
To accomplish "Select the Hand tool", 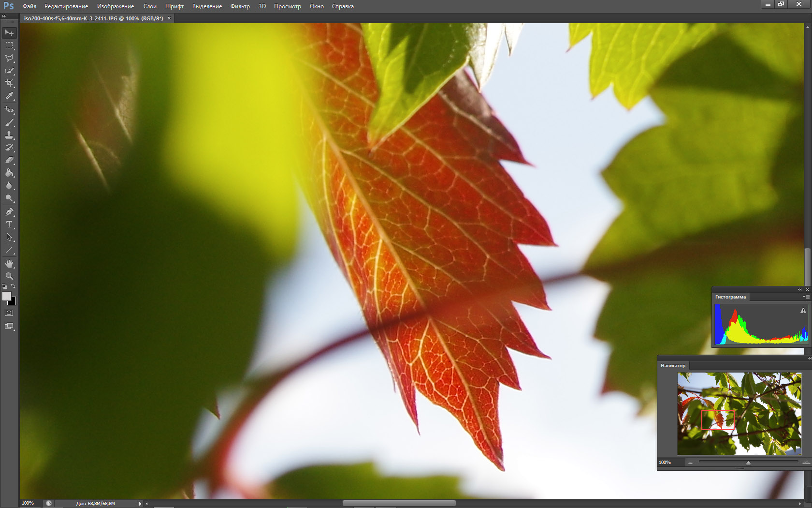I will 9,264.
